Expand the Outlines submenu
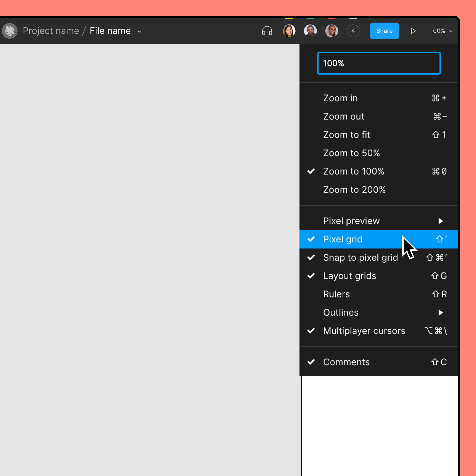Viewport: 476px width, 476px height. (341, 312)
